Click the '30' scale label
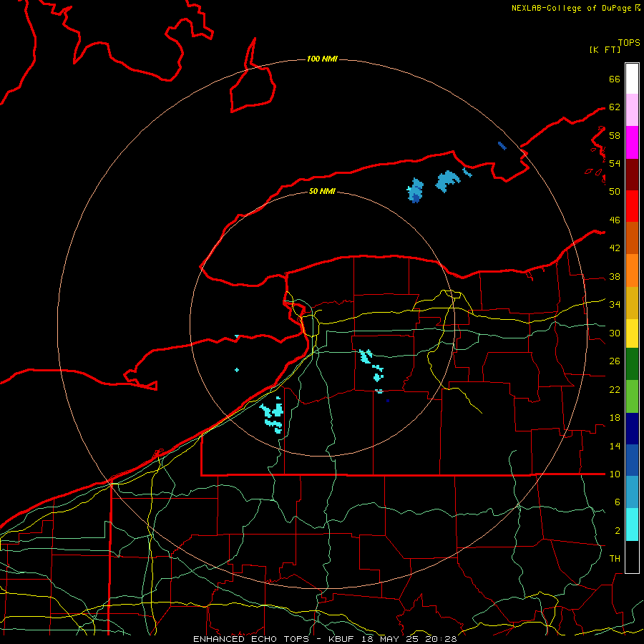Image resolution: width=644 pixels, height=644 pixels. (x=615, y=333)
